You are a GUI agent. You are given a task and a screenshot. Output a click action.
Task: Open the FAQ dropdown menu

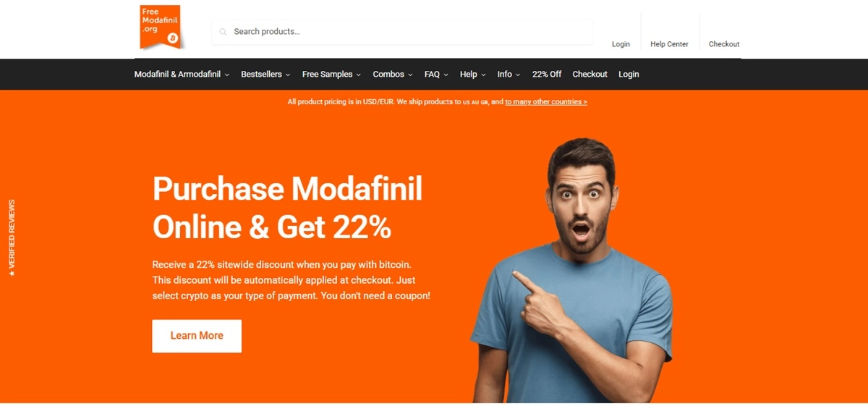pos(436,75)
